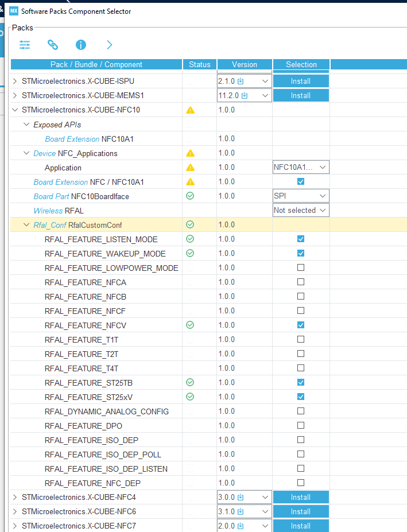Click green check status of NFC10BoardIface

click(x=190, y=196)
